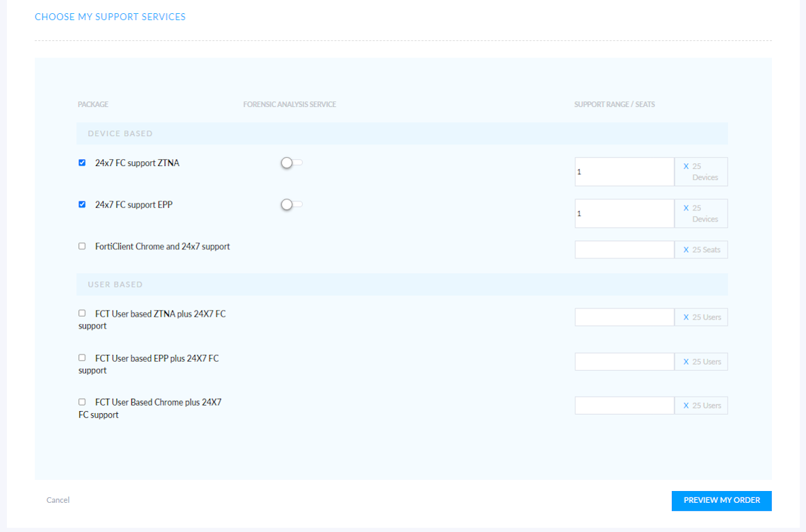
Task: Check FCT User based EPP plus 24X7 FC support
Action: coord(81,357)
